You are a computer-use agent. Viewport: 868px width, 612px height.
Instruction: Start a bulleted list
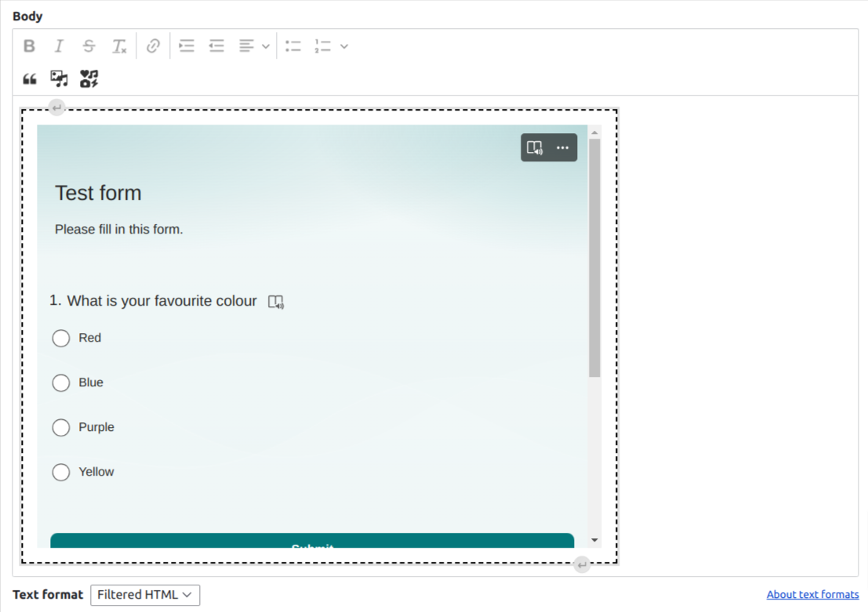coord(293,45)
